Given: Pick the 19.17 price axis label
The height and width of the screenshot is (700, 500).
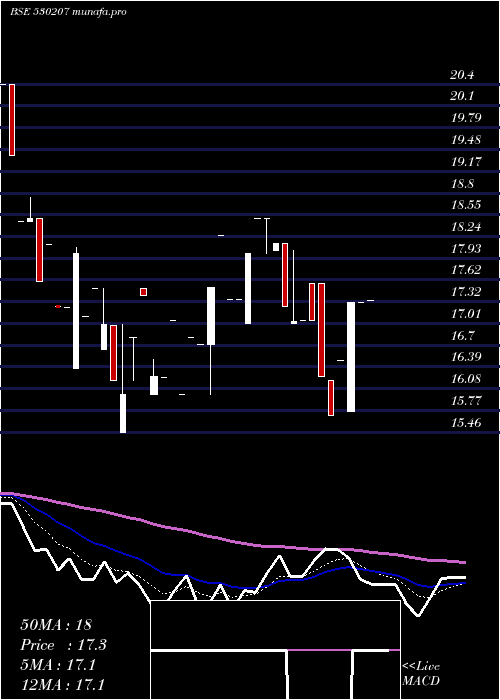Looking at the screenshot, I should click(466, 162).
